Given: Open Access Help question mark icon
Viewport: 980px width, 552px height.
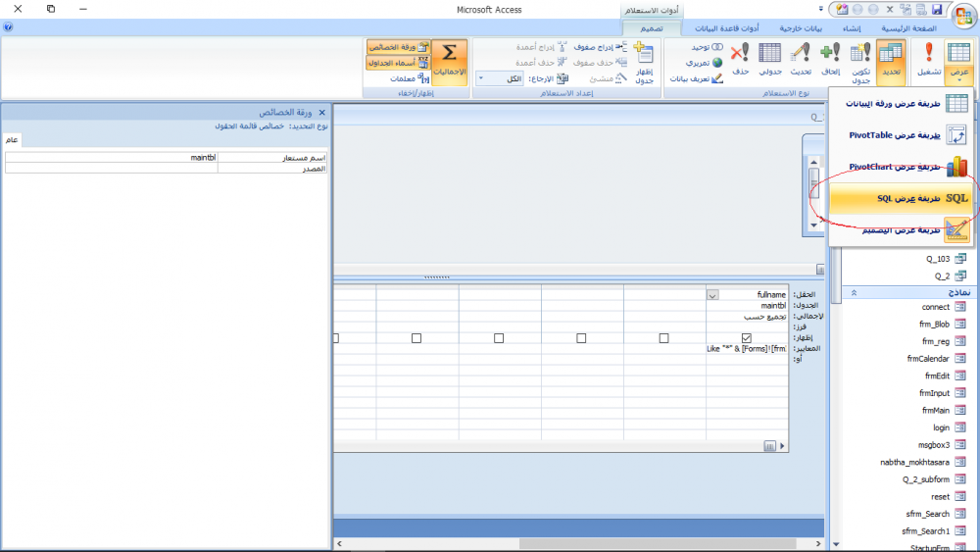Looking at the screenshot, I should coord(8,26).
